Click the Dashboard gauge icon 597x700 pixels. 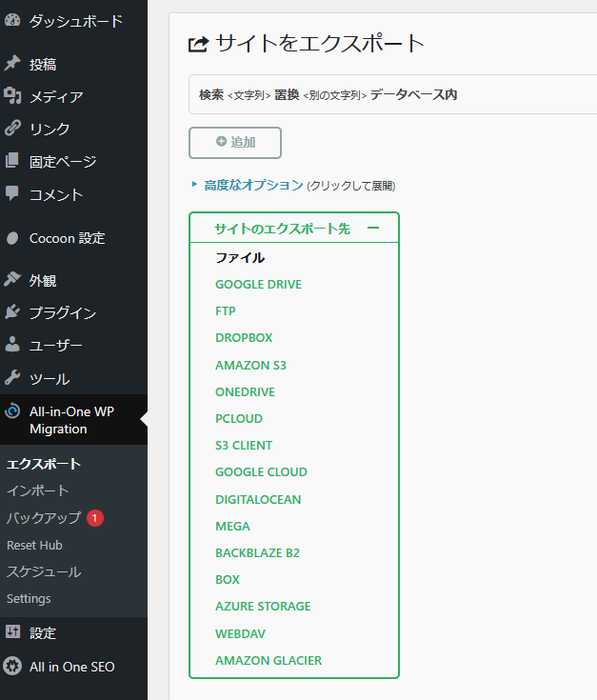(x=12, y=21)
